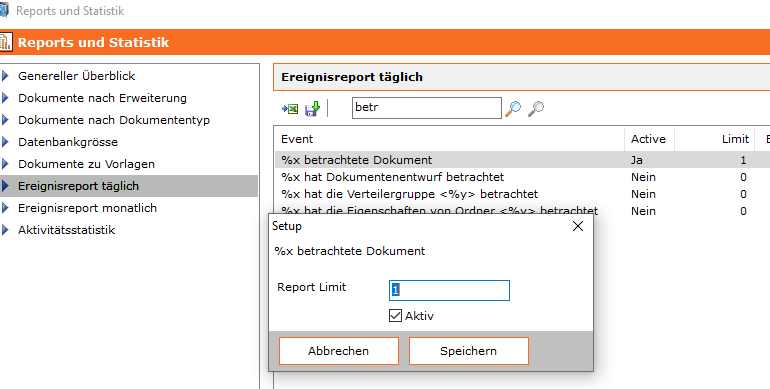This screenshot has height=389, width=770.
Task: Click the search field containing betr
Action: tap(427, 108)
